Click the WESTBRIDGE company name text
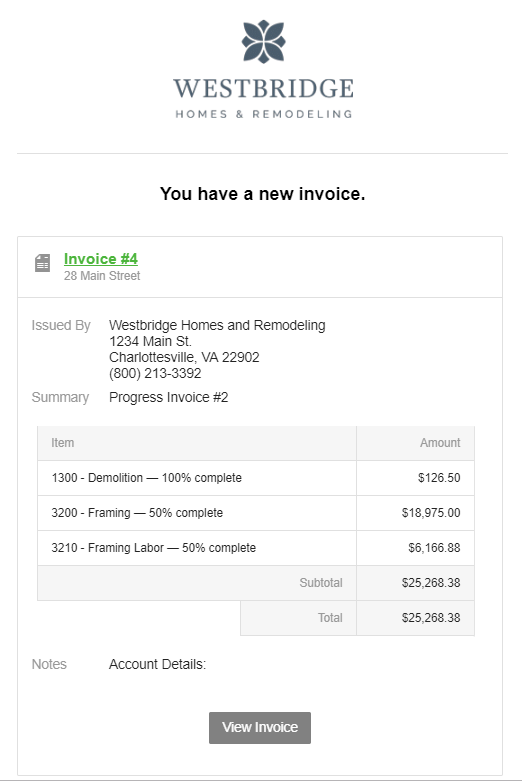 pos(263,88)
